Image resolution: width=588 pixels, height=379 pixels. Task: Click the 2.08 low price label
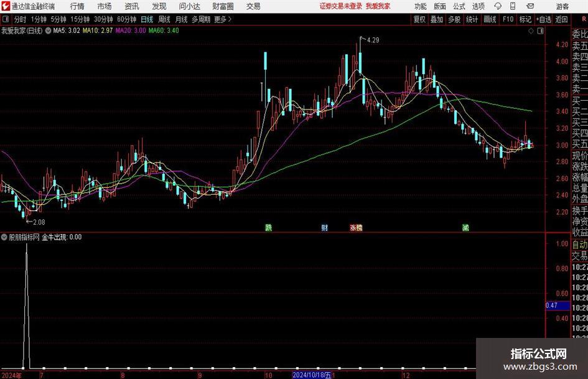39,222
